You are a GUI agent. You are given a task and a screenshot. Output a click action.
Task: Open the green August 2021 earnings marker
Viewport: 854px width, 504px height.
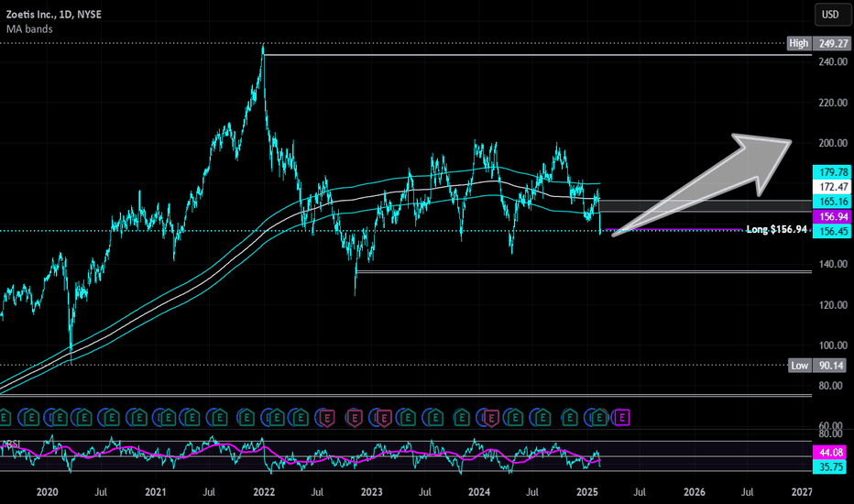[220, 418]
